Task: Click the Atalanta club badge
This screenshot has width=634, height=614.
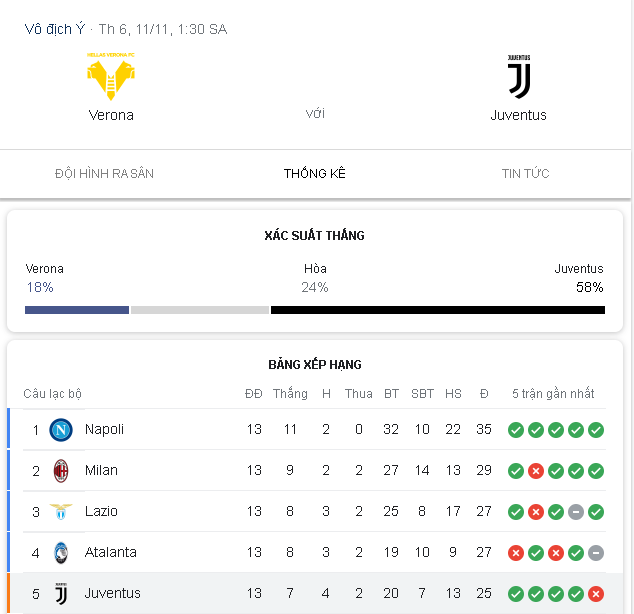Action: (61, 553)
